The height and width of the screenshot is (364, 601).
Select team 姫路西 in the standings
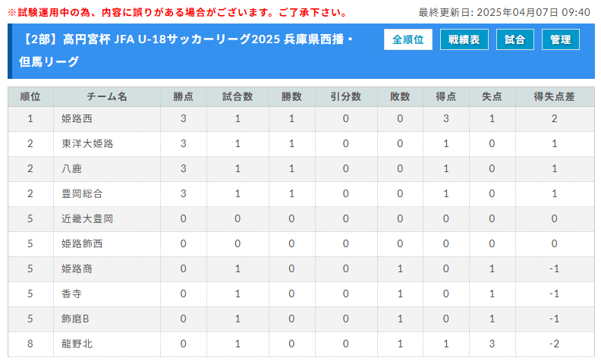76,118
